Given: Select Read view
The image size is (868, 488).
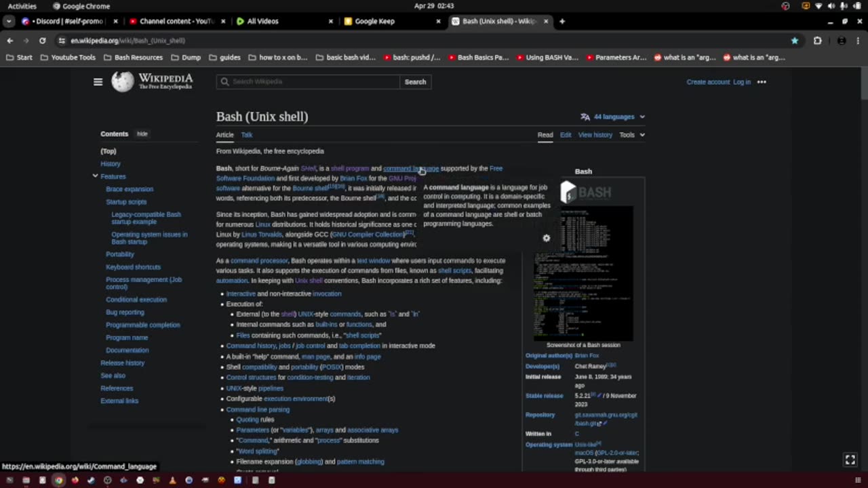Looking at the screenshot, I should 545,135.
